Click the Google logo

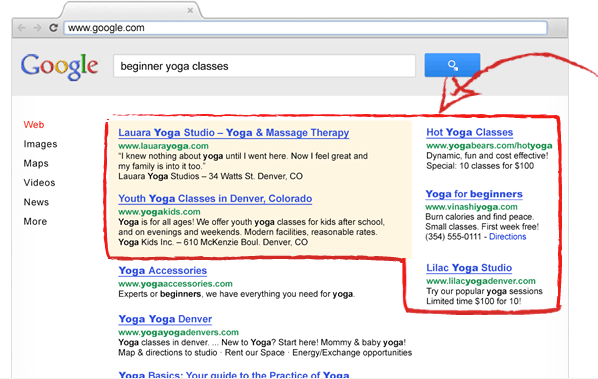tap(59, 66)
